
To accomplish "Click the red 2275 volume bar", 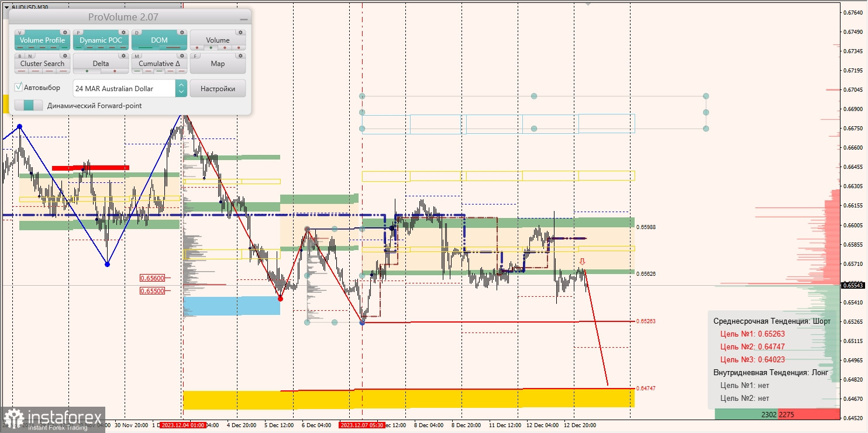I will (809, 414).
